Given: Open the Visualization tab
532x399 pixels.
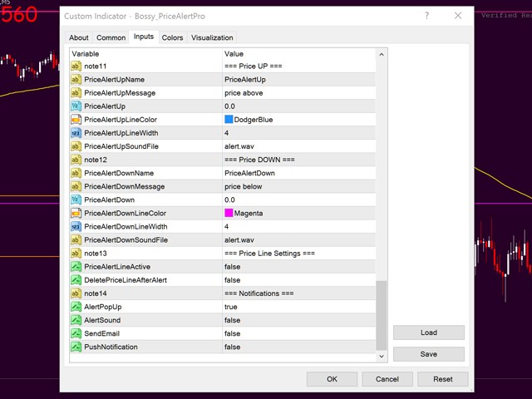Looking at the screenshot, I should [x=212, y=37].
